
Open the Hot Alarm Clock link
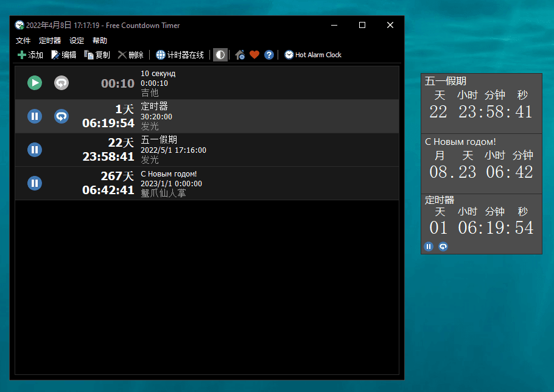(x=313, y=55)
